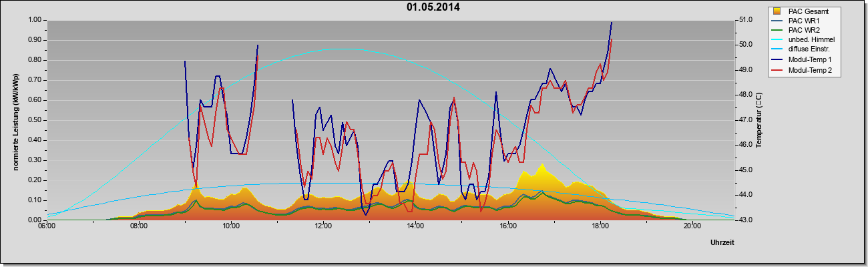Viewport: 868px width, 267px height.
Task: Click the 12:00 label on time axis
Action: [x=323, y=226]
